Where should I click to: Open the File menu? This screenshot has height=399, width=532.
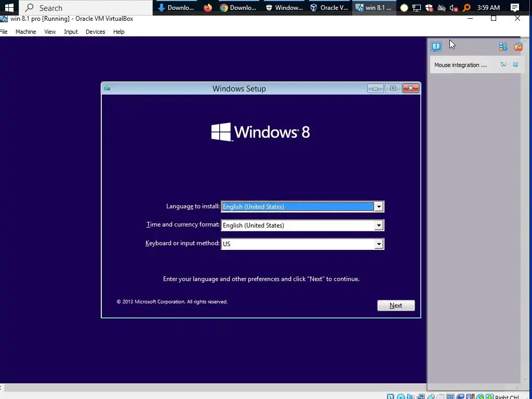[x=4, y=32]
